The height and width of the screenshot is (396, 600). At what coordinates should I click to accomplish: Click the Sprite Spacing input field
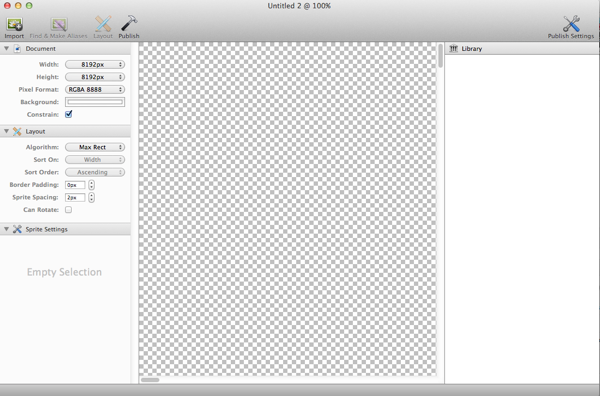click(x=75, y=197)
